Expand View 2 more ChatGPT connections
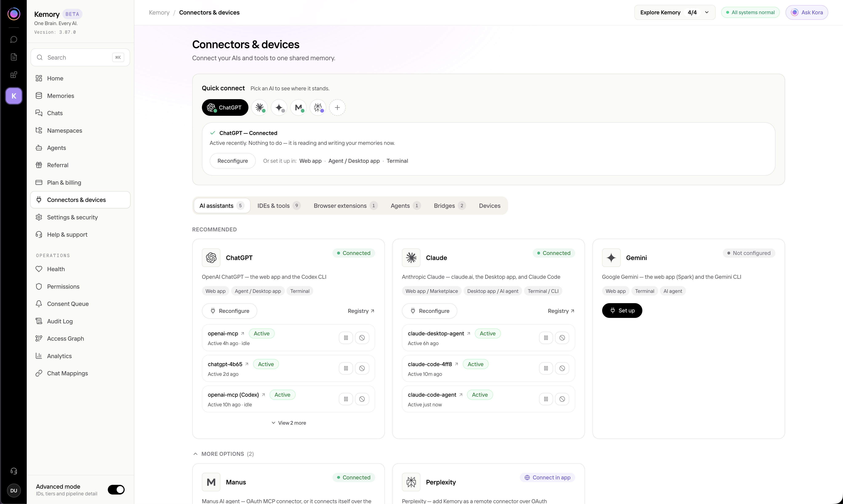 pyautogui.click(x=289, y=423)
